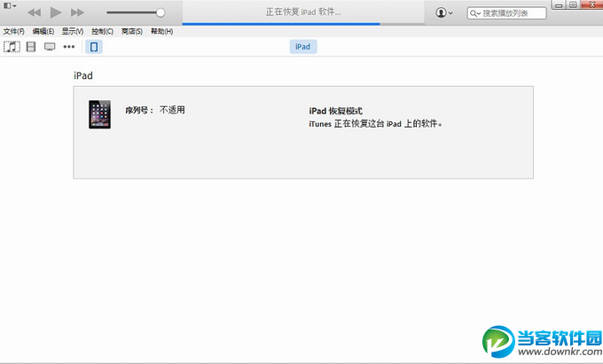
Task: Click the search playlist field
Action: point(506,13)
